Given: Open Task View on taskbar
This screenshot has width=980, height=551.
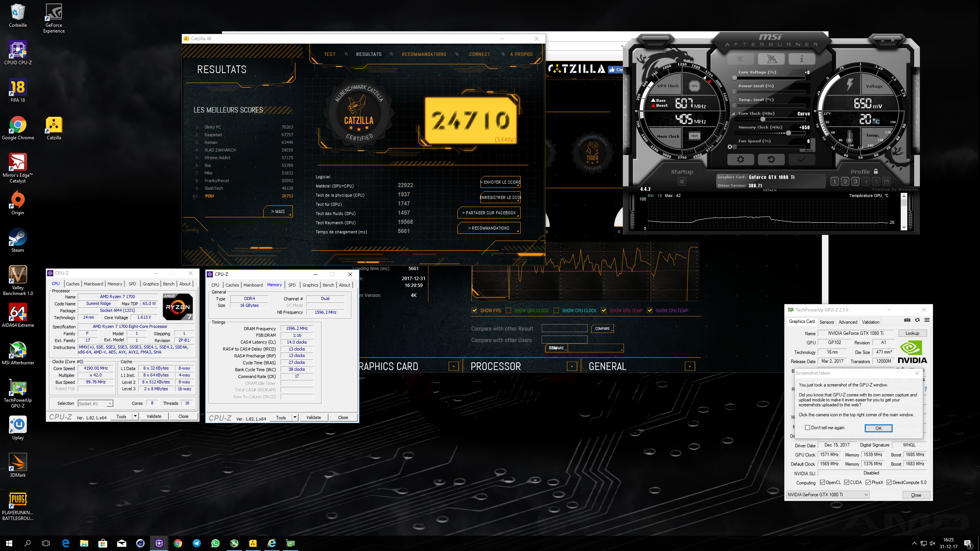Looking at the screenshot, I should (x=46, y=543).
